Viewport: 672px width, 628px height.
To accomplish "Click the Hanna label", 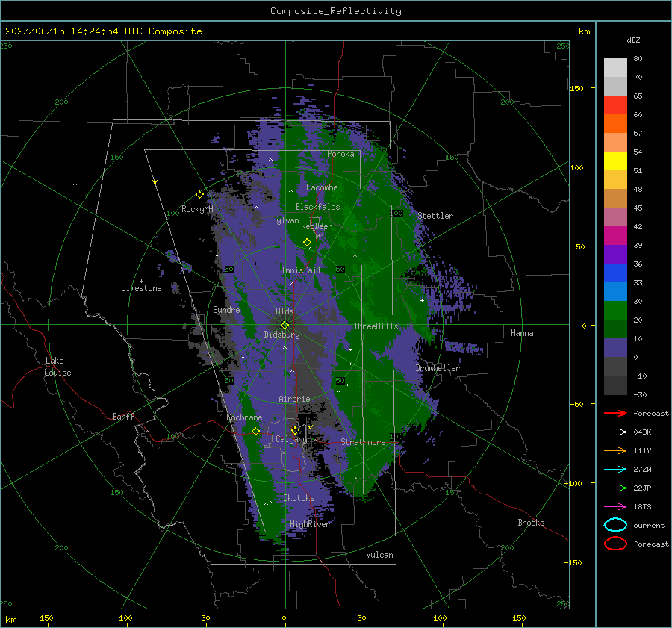I will click(522, 333).
